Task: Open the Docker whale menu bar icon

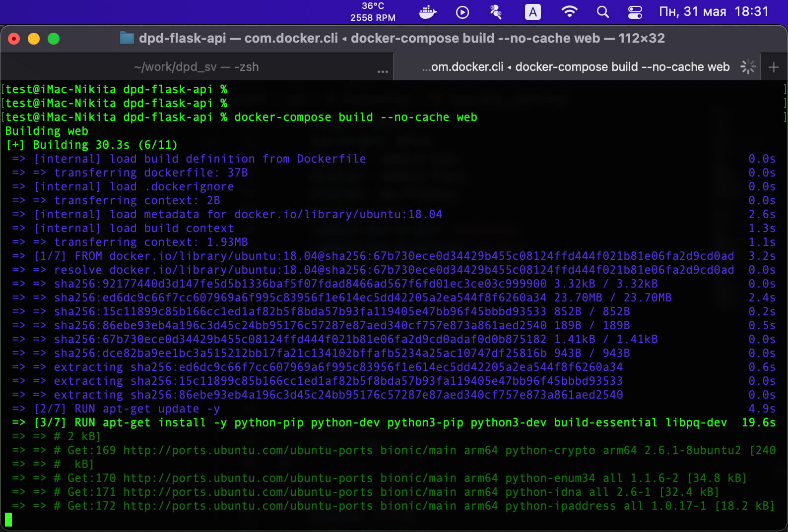Action: [427, 12]
